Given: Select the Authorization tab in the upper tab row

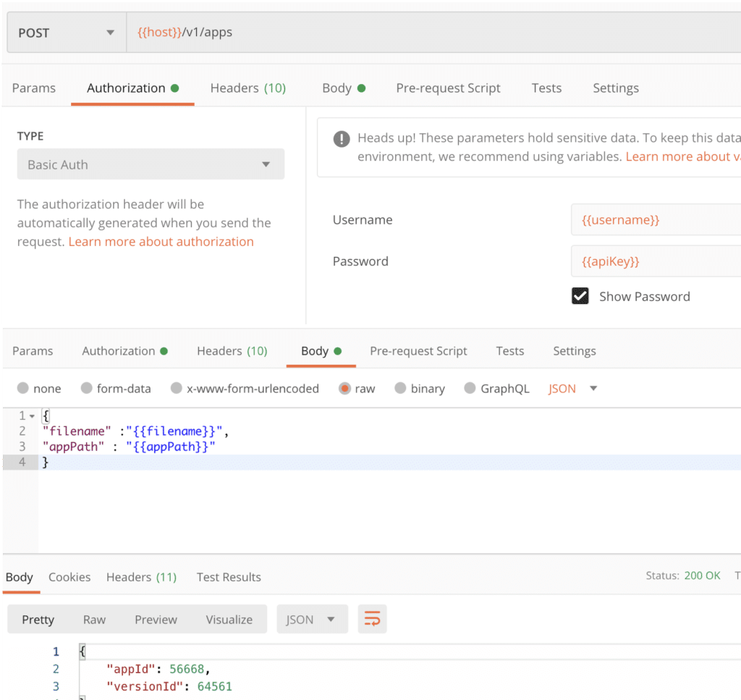Looking at the screenshot, I should pos(132,88).
